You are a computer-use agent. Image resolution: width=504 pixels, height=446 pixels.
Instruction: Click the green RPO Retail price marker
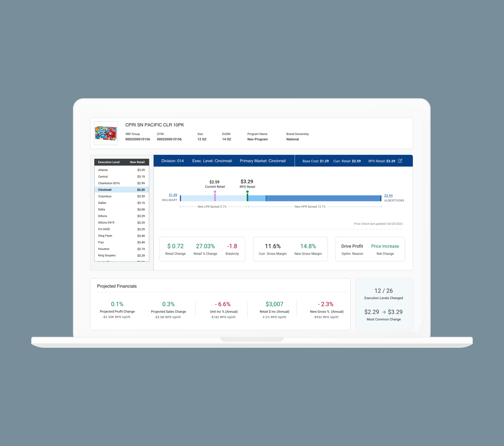248,196
